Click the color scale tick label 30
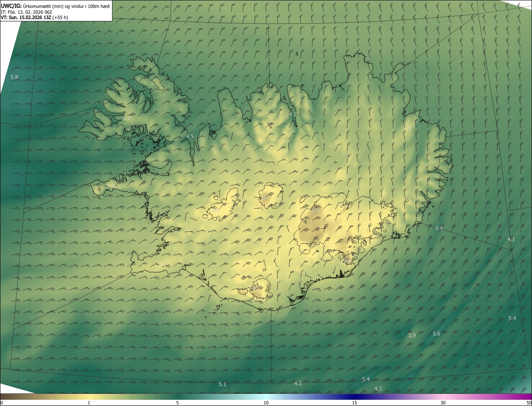This screenshot has height=406, width=532. point(443,403)
